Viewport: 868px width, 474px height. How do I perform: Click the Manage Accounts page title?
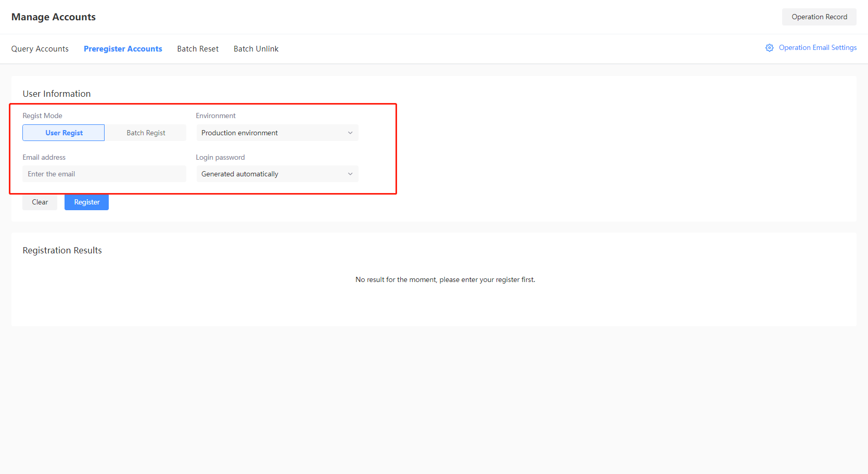[x=54, y=17]
